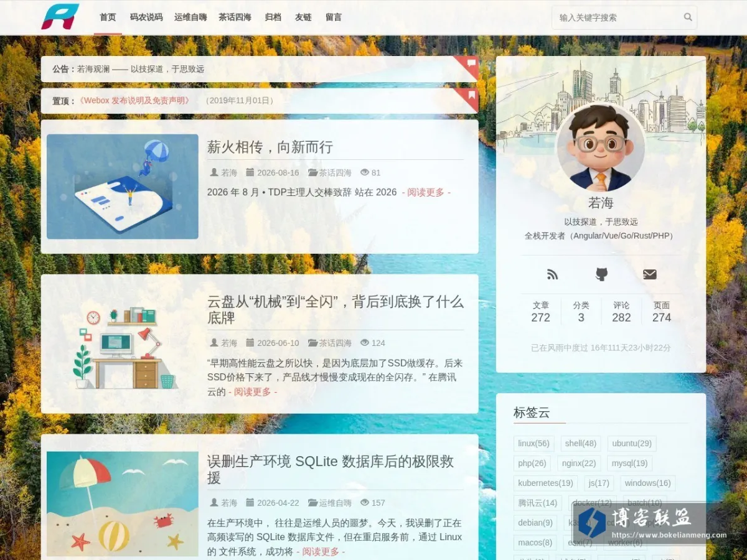
Task: Open the beach umbrella thumbnail of SQLite post
Action: tap(123, 504)
